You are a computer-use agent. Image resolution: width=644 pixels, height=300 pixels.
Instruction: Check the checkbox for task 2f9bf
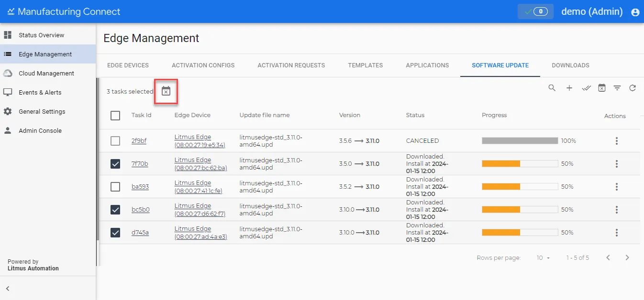[x=115, y=141]
